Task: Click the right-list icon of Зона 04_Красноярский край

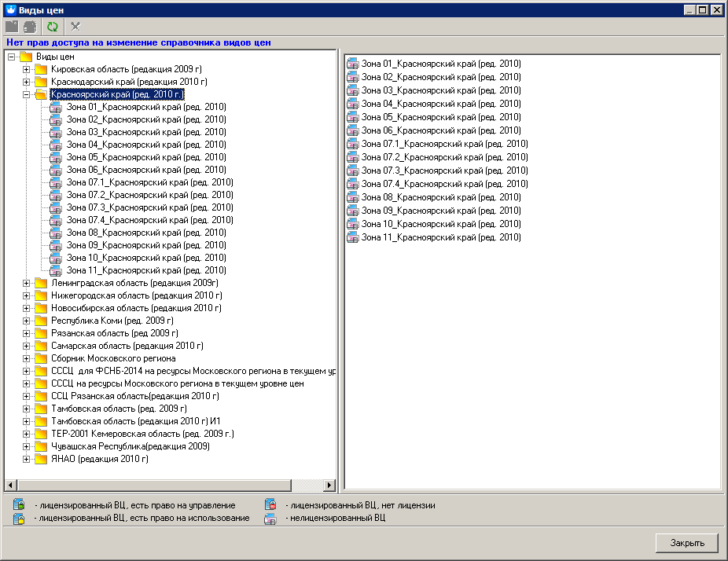Action: coord(353,104)
